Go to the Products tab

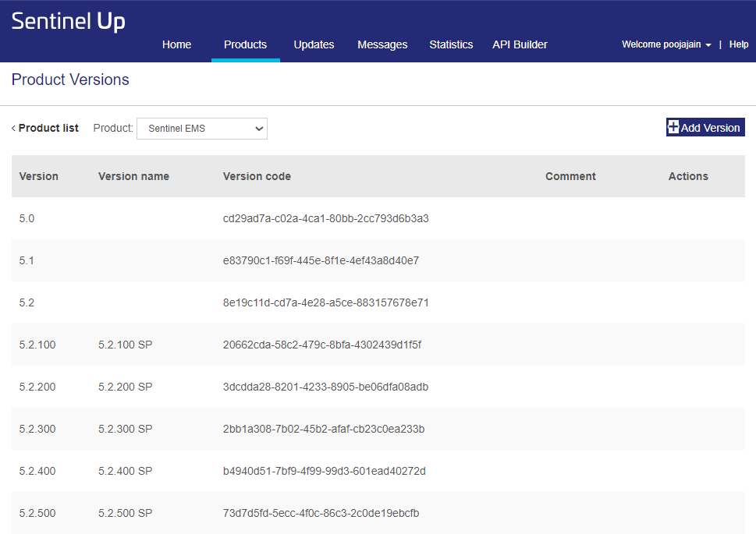pos(245,44)
